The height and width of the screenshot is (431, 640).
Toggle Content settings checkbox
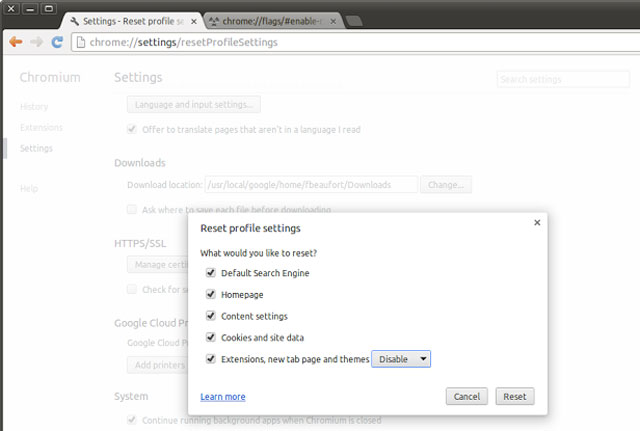pyautogui.click(x=210, y=316)
